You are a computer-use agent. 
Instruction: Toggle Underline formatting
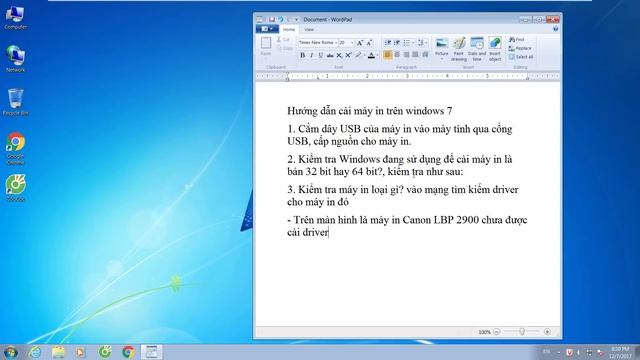[321, 55]
